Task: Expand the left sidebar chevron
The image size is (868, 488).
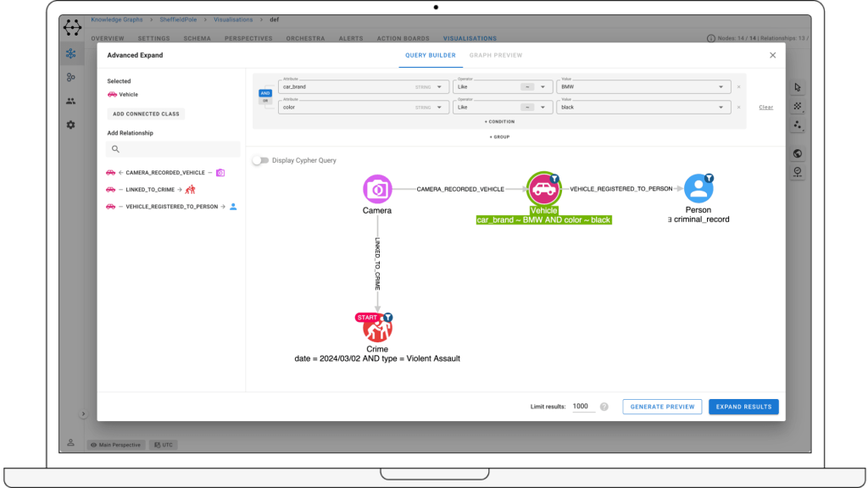Action: (x=83, y=413)
